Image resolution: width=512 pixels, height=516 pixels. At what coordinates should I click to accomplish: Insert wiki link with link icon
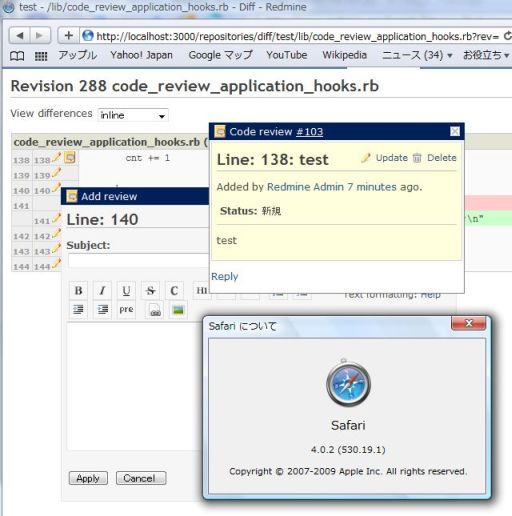[155, 310]
